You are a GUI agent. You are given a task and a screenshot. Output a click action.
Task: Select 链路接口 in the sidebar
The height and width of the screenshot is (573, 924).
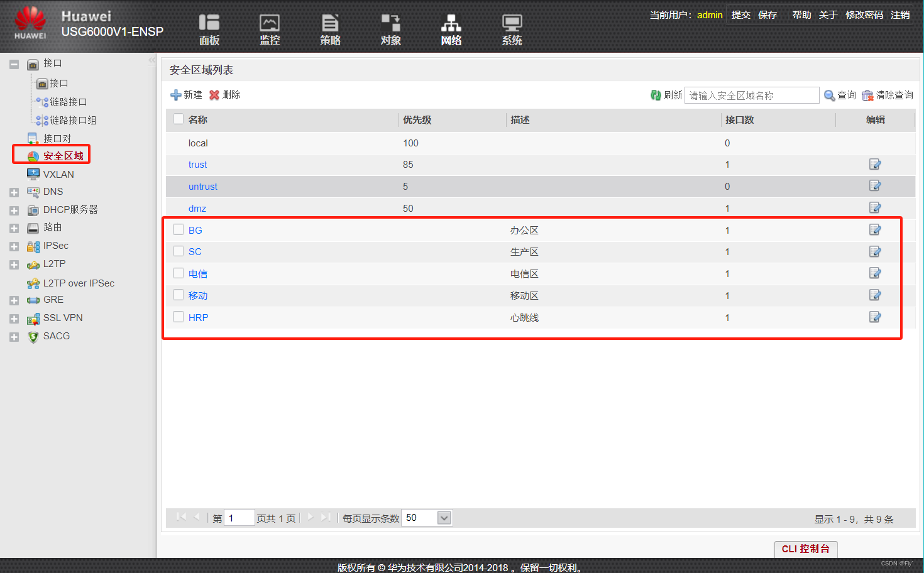click(x=68, y=102)
